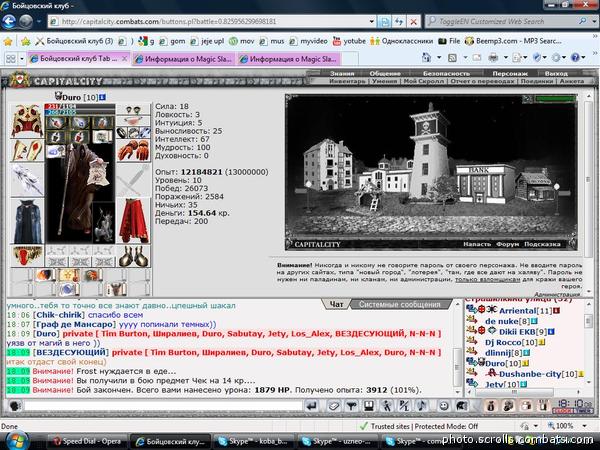Click the blue orb scroll slot
This screenshot has height=450, width=600.
(69, 289)
